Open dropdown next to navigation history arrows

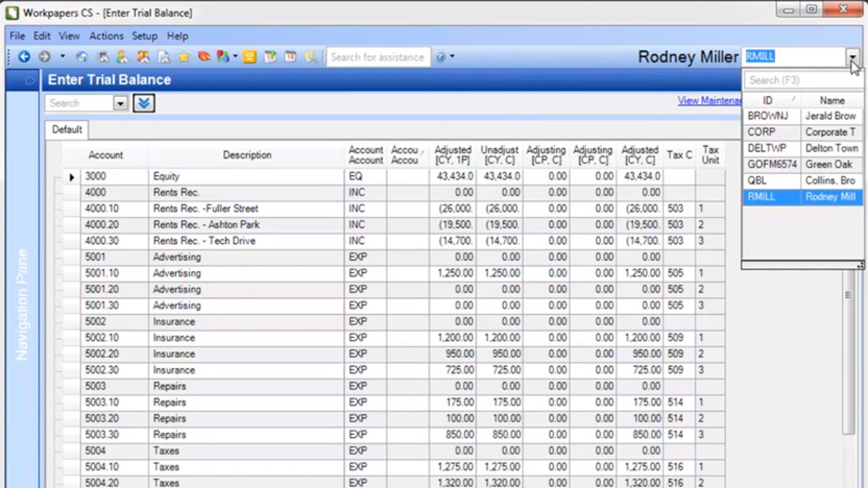tap(62, 56)
